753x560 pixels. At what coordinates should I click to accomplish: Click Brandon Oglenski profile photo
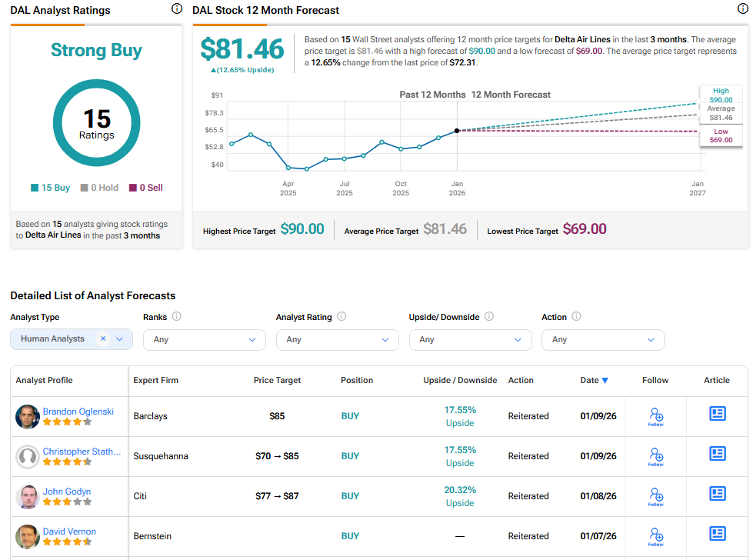(x=28, y=416)
